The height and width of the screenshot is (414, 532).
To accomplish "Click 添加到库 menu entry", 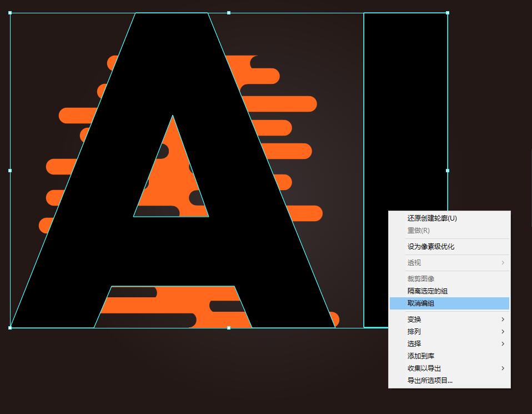I will point(449,356).
